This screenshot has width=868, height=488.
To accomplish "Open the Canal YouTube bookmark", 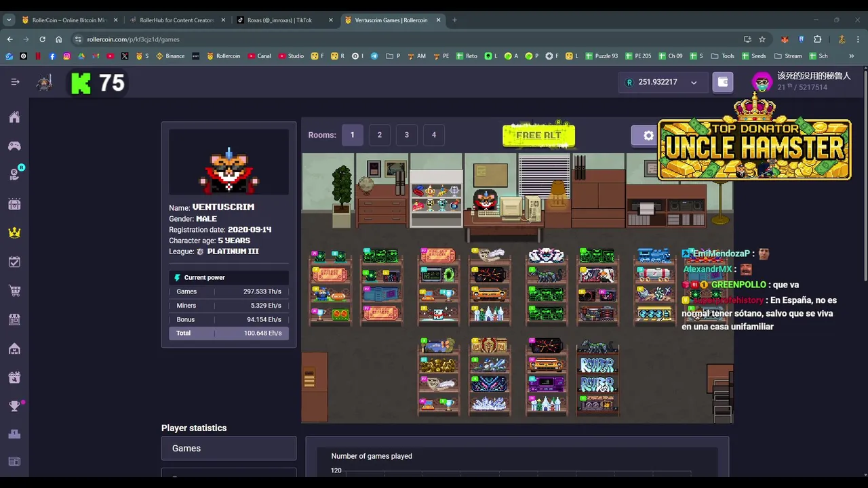I will point(259,56).
